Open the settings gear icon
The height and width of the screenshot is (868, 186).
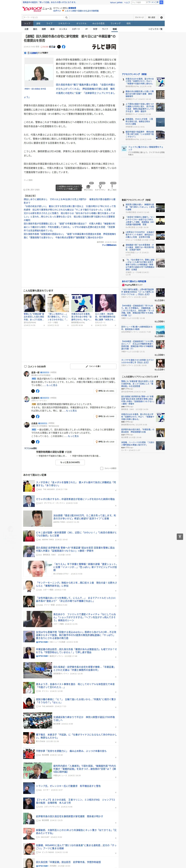point(161,18)
